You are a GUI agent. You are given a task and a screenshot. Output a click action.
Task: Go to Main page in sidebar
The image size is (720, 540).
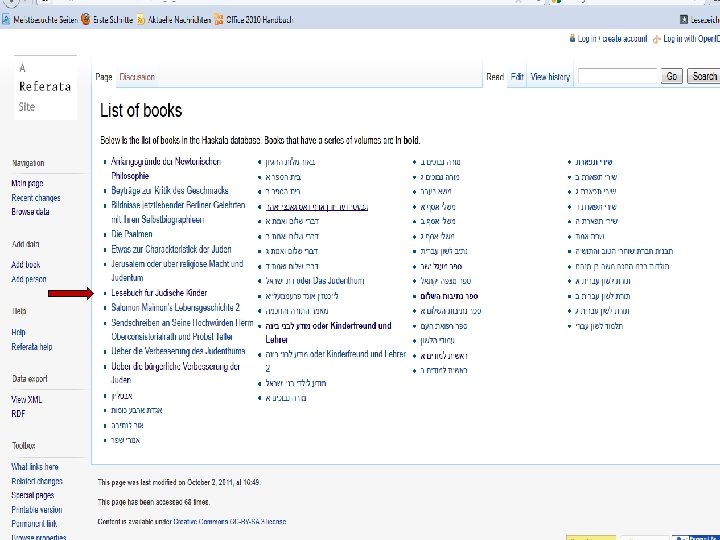point(27,183)
